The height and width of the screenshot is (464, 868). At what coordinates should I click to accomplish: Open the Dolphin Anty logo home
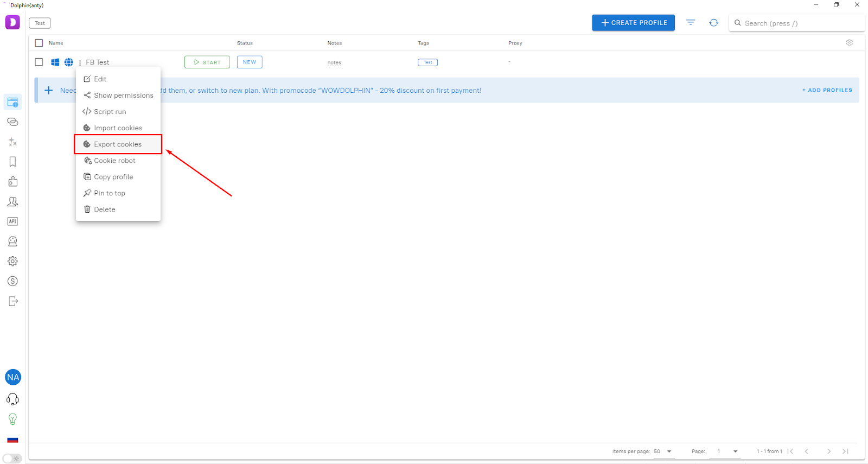[x=12, y=22]
